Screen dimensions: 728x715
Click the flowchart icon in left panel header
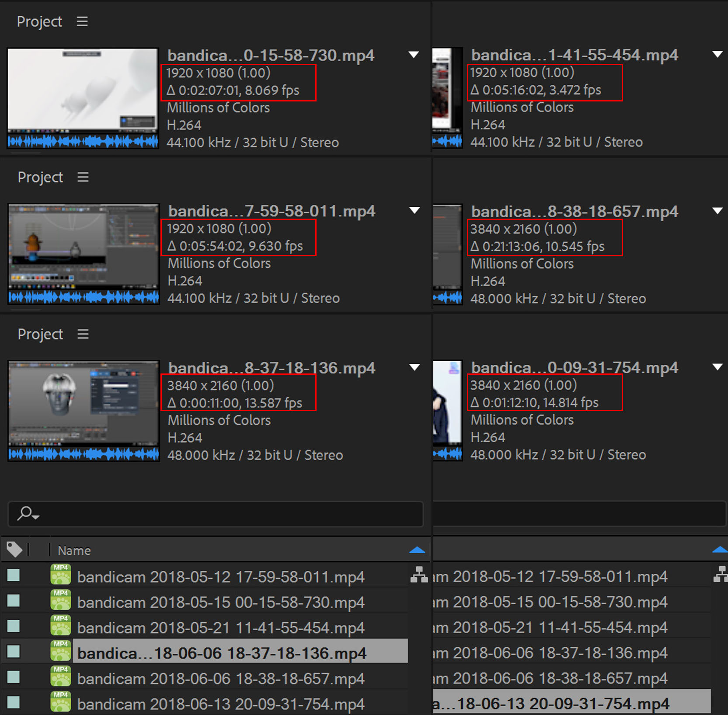point(419,575)
